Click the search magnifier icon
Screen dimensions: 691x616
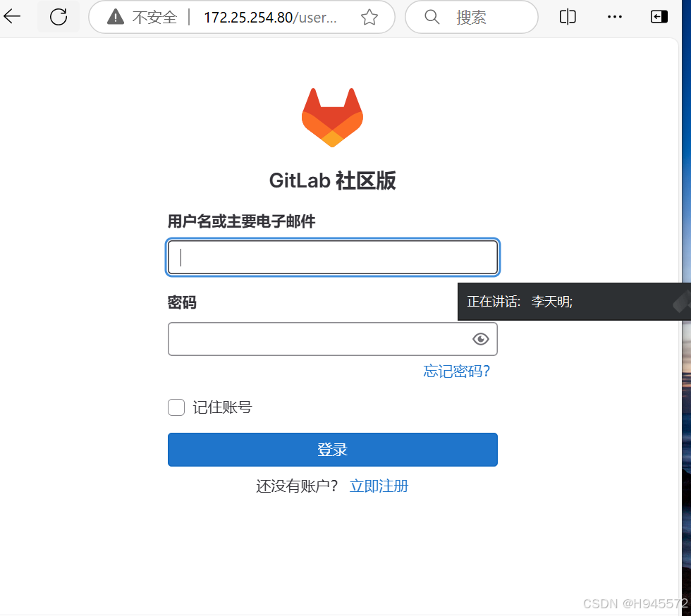pos(432,17)
